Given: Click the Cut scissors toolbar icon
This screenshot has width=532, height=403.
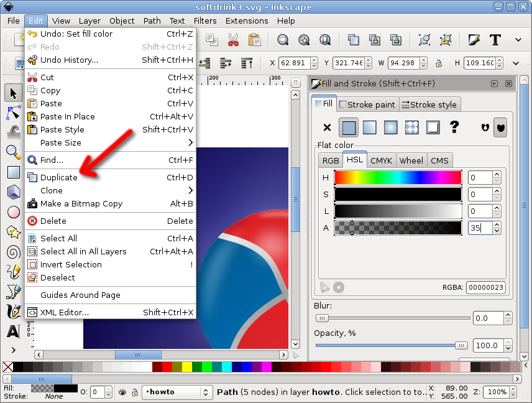Looking at the screenshot, I should [x=233, y=40].
